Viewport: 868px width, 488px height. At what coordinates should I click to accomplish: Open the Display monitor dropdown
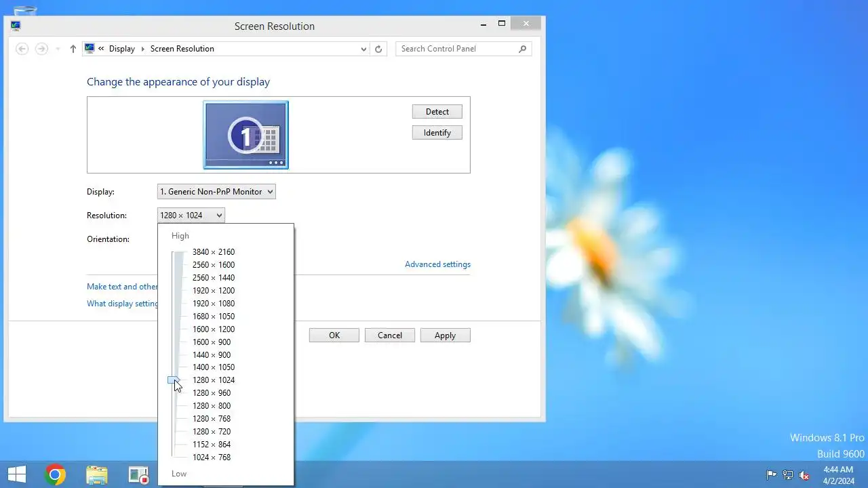point(216,192)
